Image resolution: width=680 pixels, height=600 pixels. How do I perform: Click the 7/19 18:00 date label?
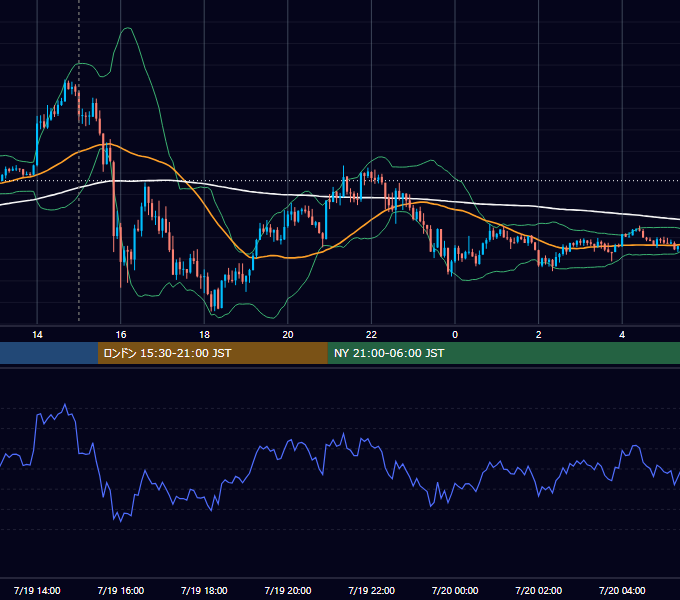[204, 590]
